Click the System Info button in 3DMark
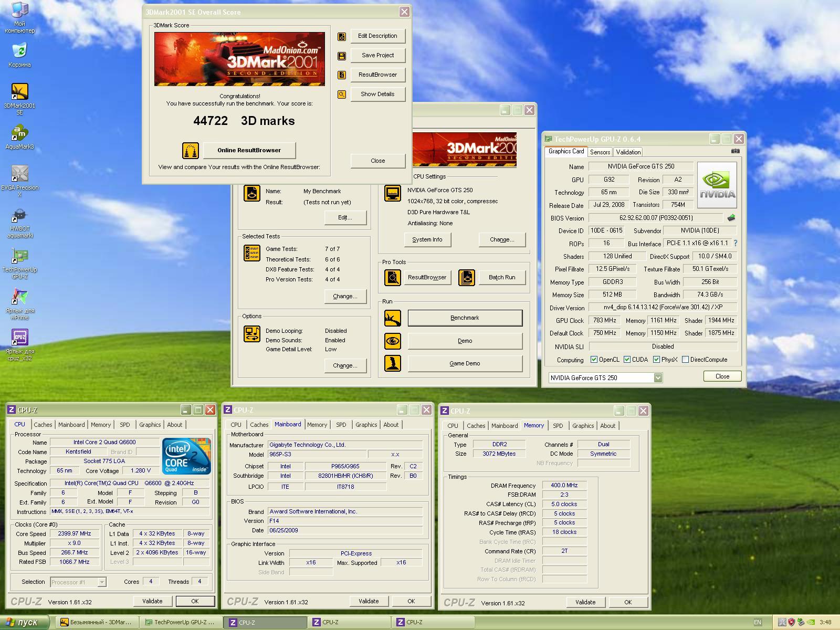This screenshot has width=840, height=630. (427, 239)
